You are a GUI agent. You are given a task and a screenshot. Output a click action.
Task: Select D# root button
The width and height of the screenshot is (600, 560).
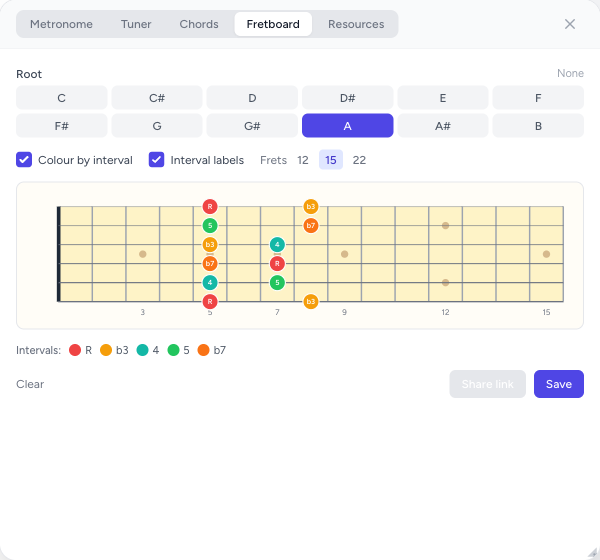(x=347, y=98)
